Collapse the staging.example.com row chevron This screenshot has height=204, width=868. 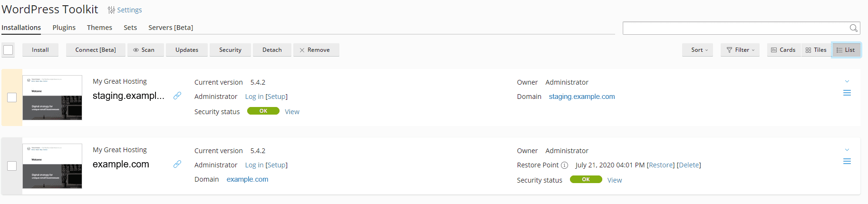point(847,81)
